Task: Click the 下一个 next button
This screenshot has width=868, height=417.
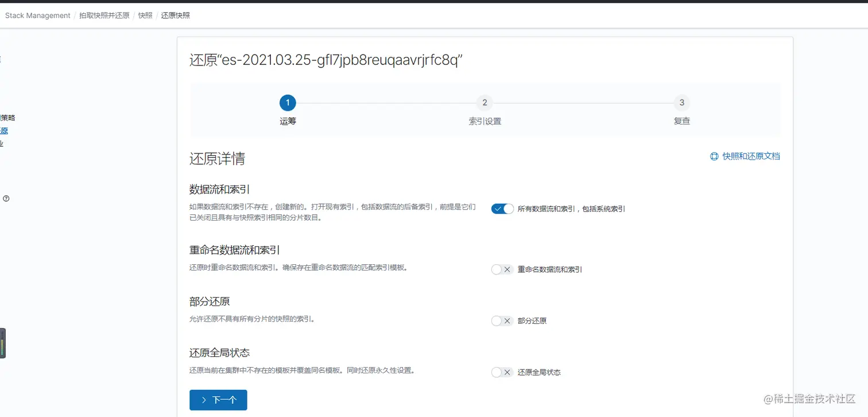Action: (218, 400)
